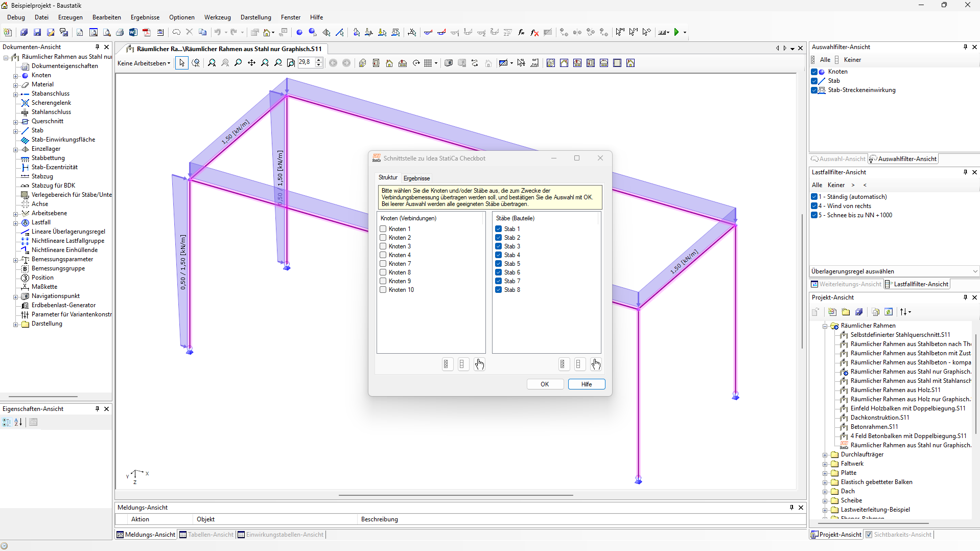Toggle load case 4 - Wind von rechts checkbox
The image size is (980, 551).
(814, 206)
